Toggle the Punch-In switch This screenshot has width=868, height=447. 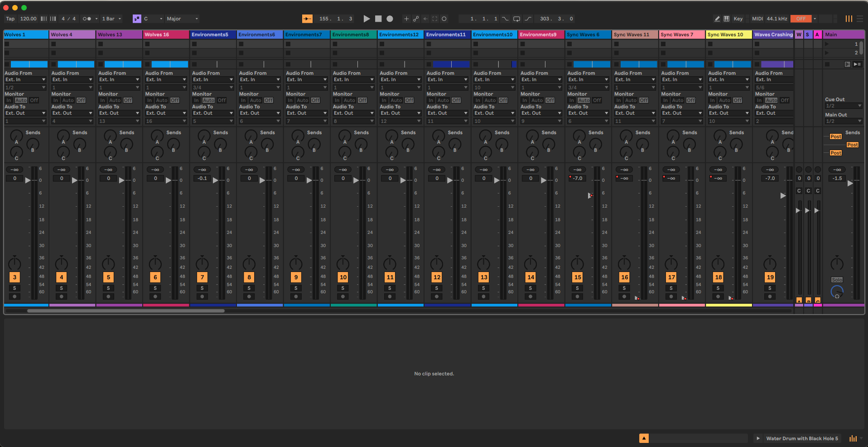pyautogui.click(x=505, y=19)
